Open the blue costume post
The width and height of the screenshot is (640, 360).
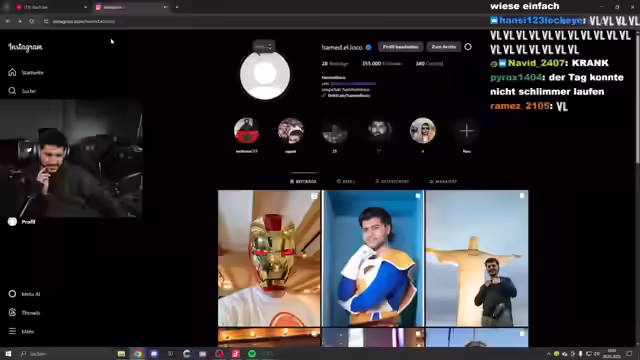[373, 258]
